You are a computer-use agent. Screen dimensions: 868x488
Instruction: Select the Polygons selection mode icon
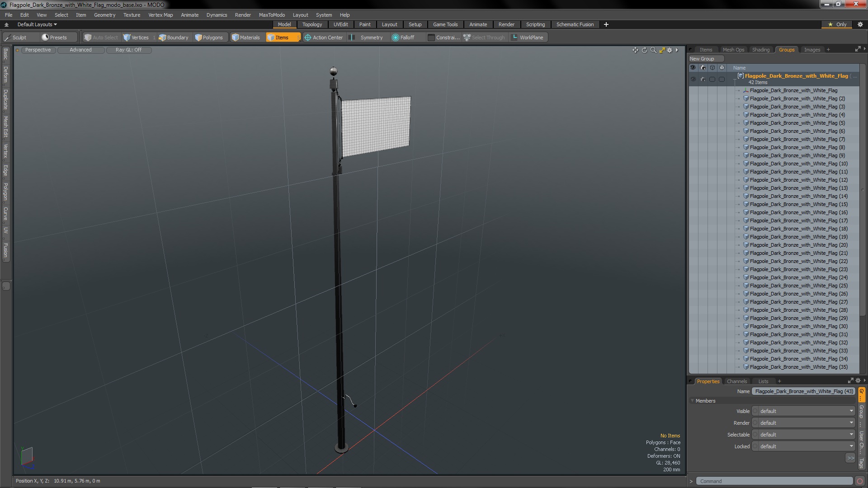point(198,38)
